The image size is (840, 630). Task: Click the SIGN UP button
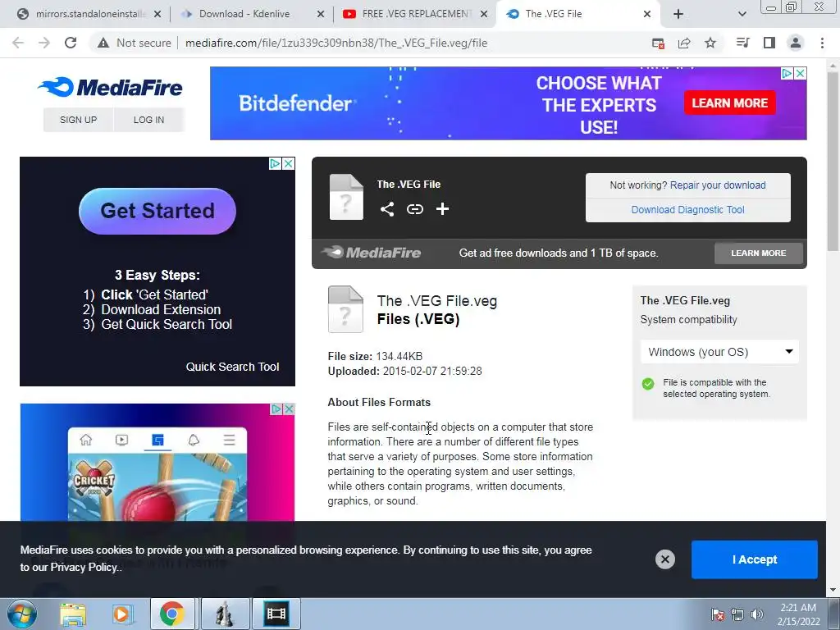point(78,120)
